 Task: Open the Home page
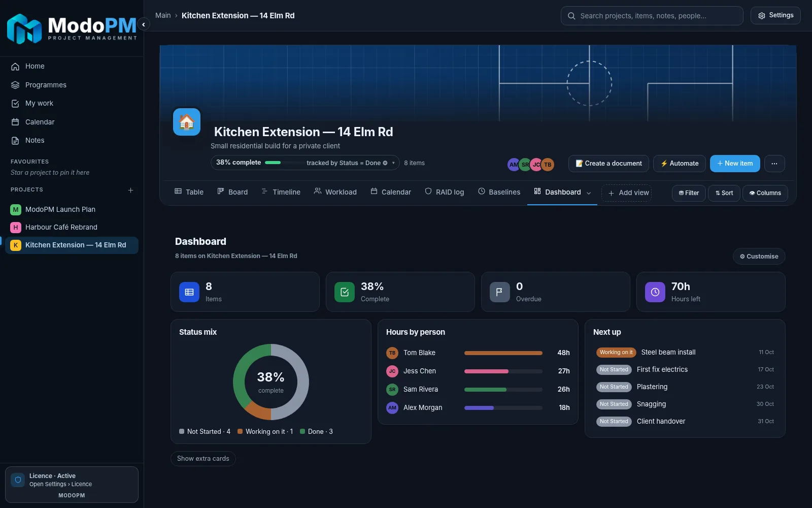click(72, 66)
